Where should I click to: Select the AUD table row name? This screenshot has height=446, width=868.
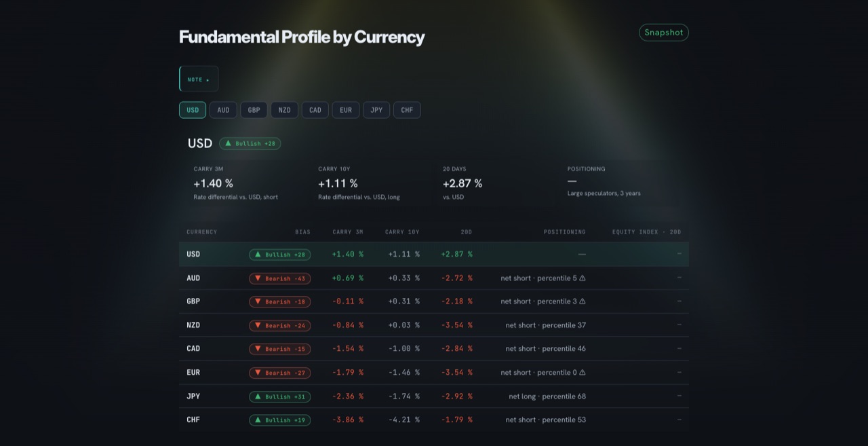[193, 278]
